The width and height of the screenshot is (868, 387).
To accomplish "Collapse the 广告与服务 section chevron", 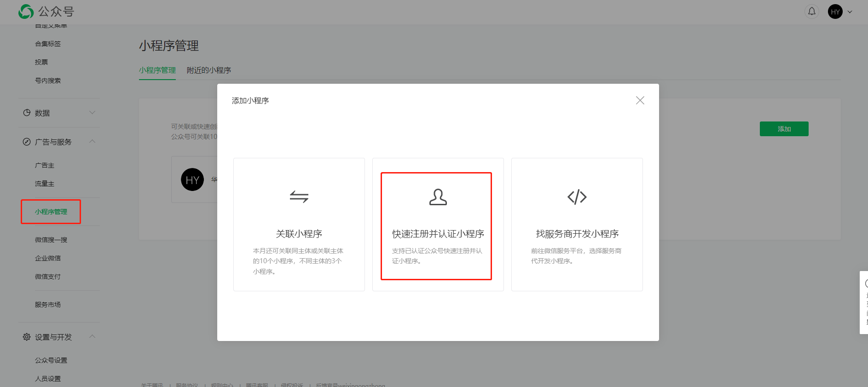I will point(92,141).
